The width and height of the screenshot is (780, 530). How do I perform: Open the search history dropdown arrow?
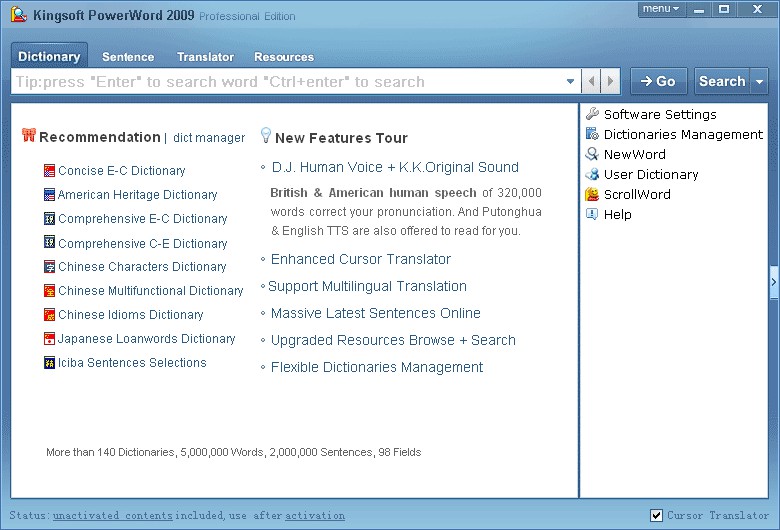pos(571,81)
